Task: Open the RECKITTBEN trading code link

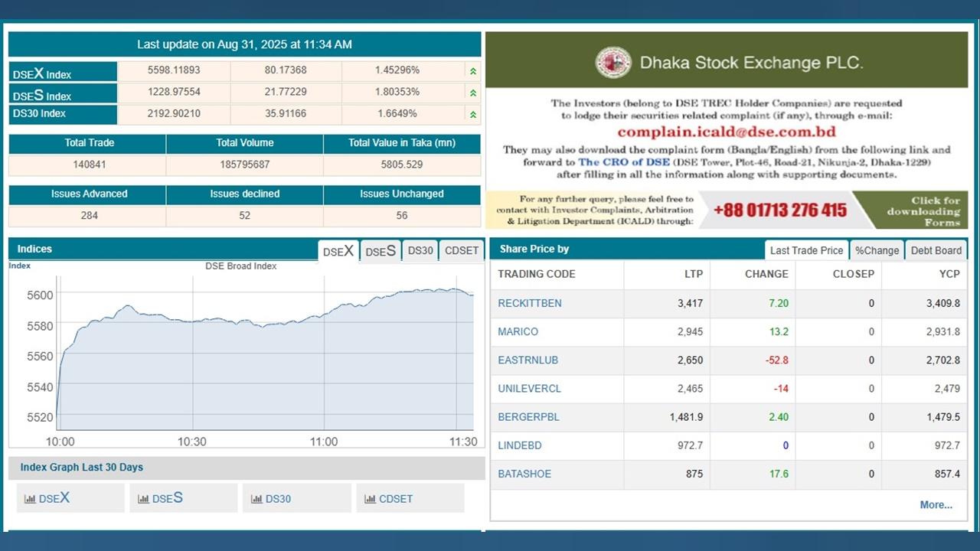Action: click(x=530, y=303)
